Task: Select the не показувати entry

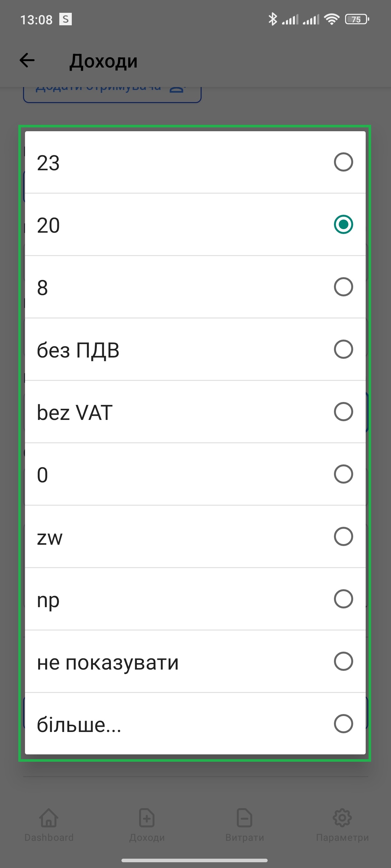Action: 344,661
